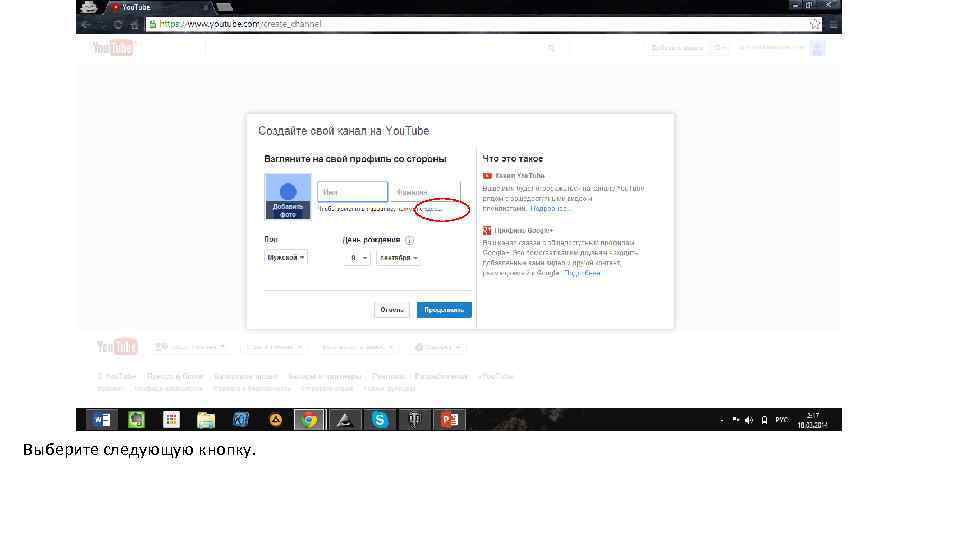The image size is (960, 540).
Task: Open the language dropdown in the footer
Action: tap(190, 347)
